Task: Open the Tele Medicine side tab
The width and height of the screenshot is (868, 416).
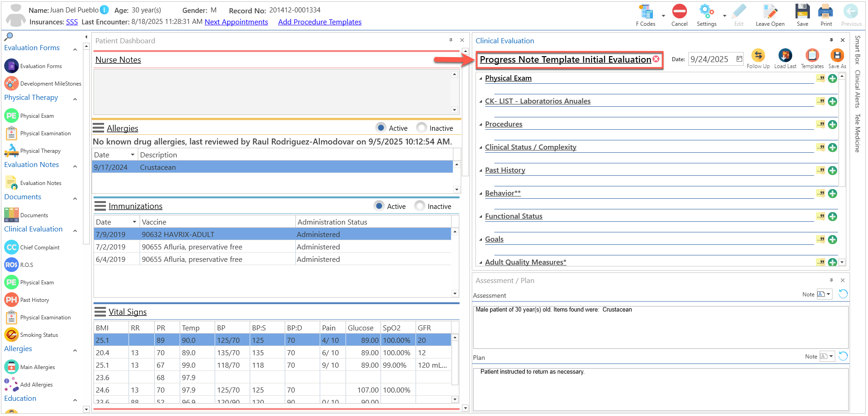Action: point(857,133)
